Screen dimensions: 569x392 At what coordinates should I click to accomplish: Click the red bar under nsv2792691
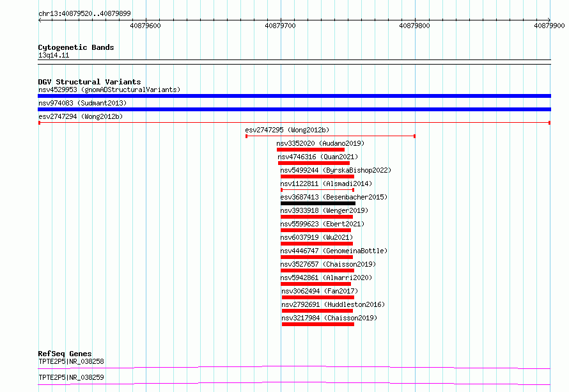click(317, 311)
